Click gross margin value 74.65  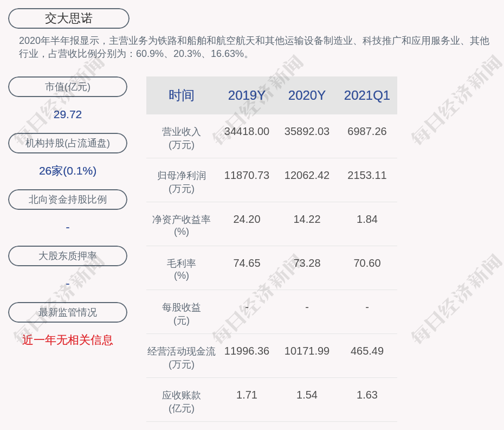247,263
